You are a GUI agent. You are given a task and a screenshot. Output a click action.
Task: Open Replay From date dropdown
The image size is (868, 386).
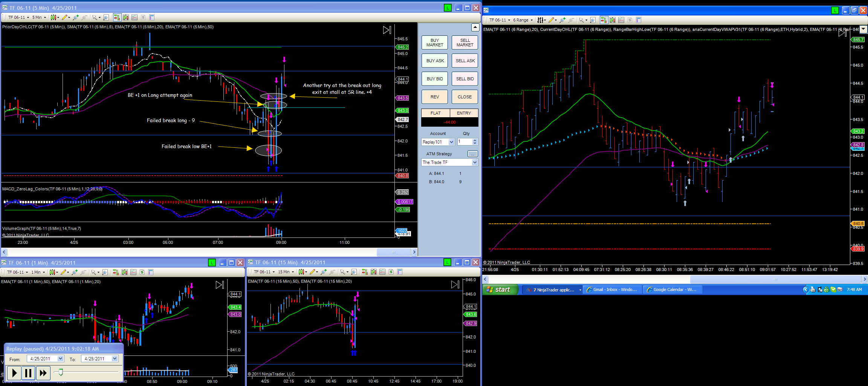click(x=61, y=359)
